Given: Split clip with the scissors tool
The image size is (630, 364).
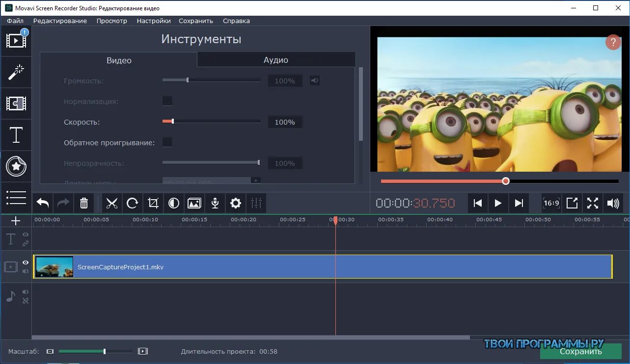Looking at the screenshot, I should [112, 203].
